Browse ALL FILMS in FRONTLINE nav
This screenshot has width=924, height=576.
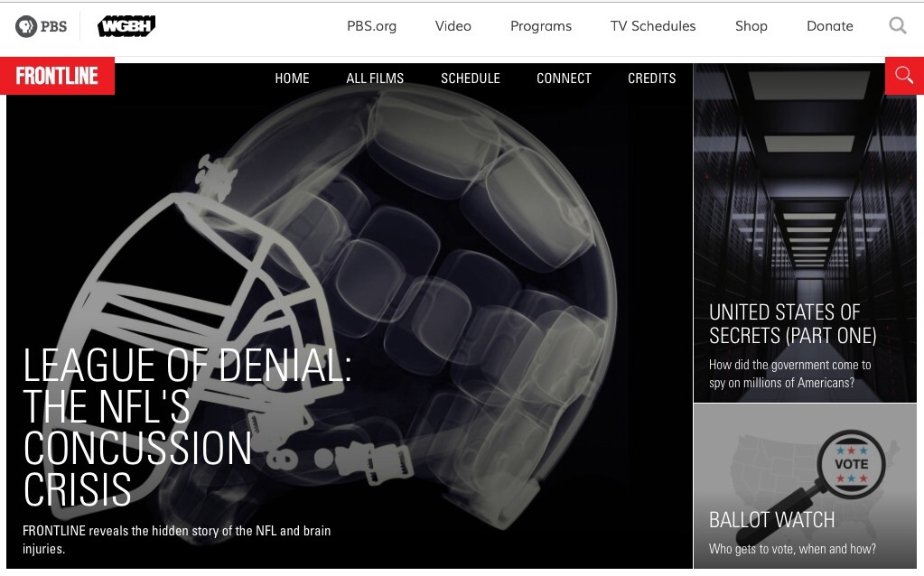coord(375,79)
